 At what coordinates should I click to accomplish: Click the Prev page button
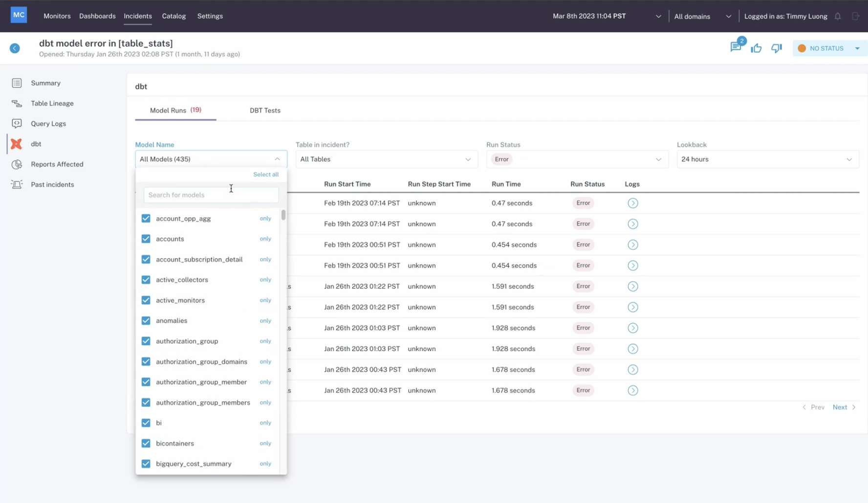point(813,407)
